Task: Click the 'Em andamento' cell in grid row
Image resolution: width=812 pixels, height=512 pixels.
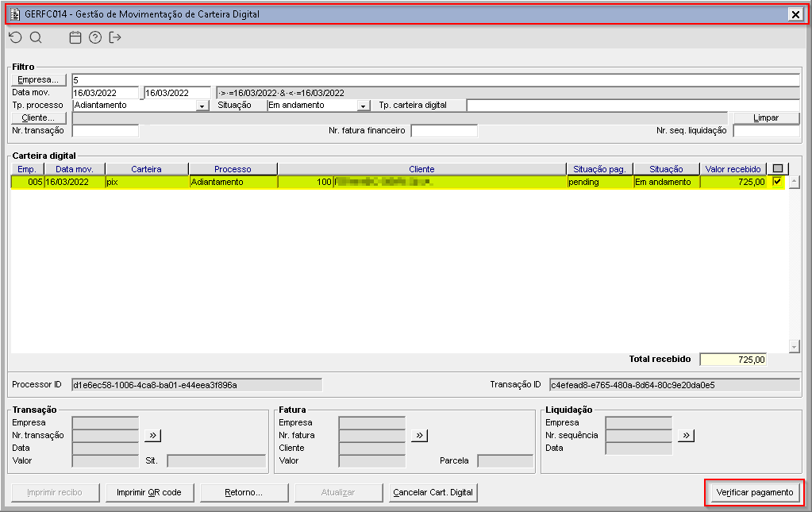Action: point(667,183)
